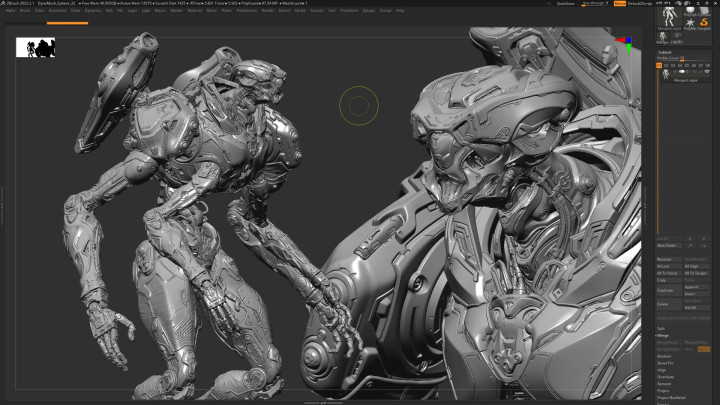Adjust the See-through slider
This screenshot has width=720, height=405.
(594, 3)
